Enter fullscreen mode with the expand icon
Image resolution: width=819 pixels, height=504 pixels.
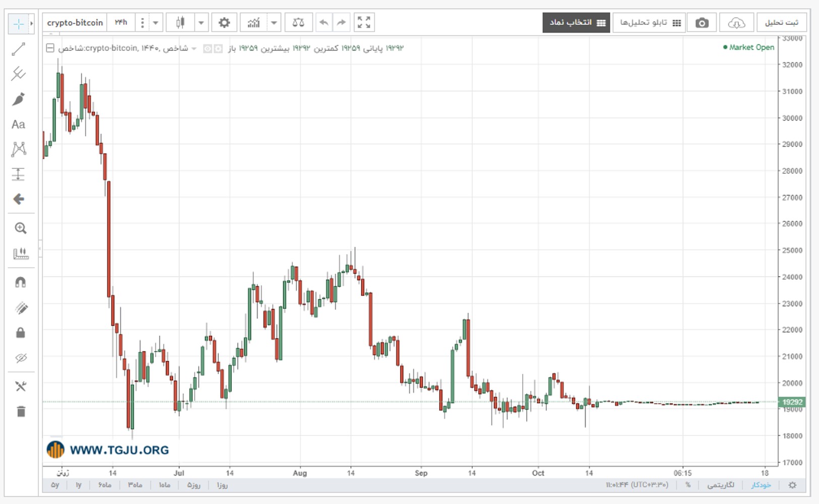tap(364, 23)
